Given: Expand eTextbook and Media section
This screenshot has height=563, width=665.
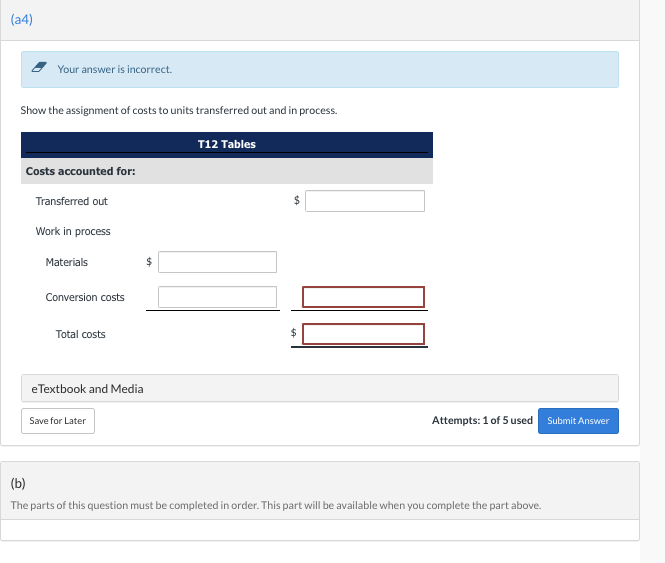Looking at the screenshot, I should click(x=320, y=388).
